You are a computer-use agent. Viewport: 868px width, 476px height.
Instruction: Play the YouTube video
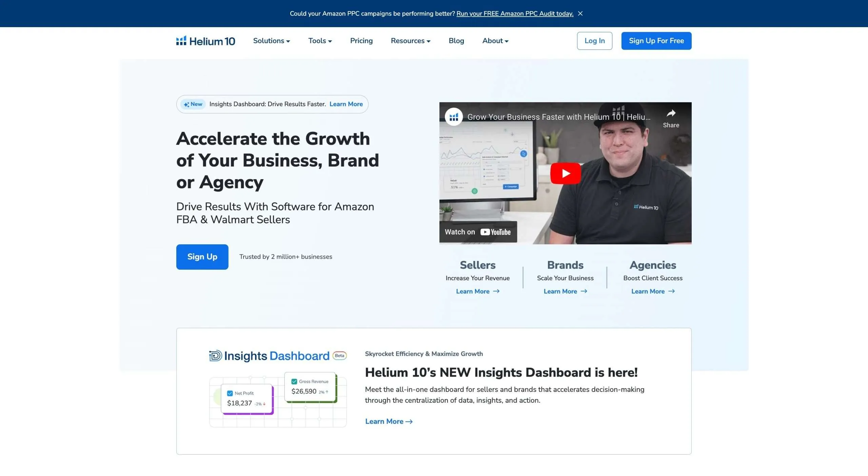tap(565, 173)
